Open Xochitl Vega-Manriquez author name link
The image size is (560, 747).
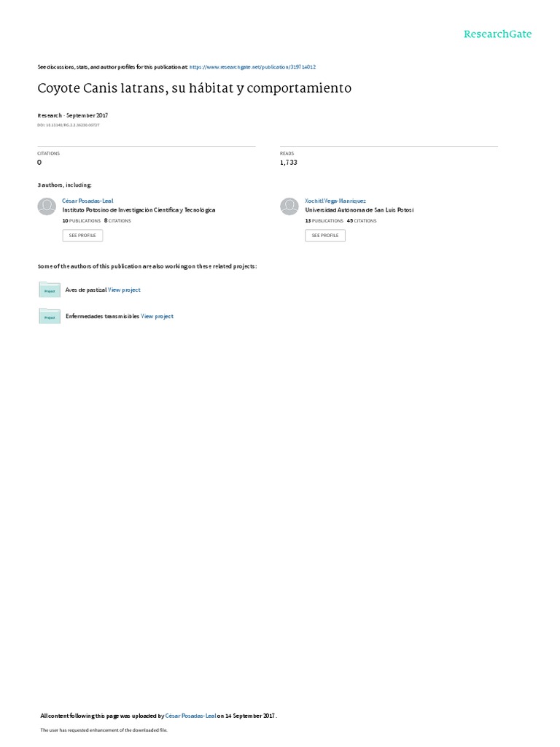pyautogui.click(x=335, y=201)
